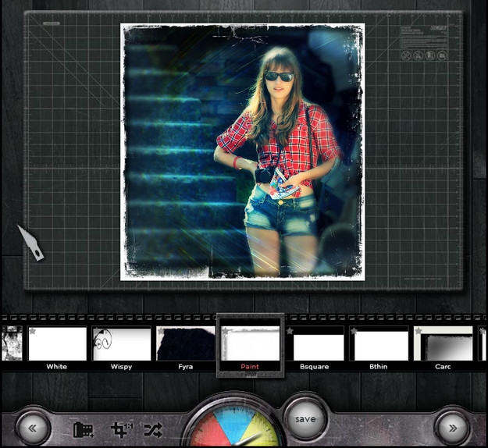
Task: Toggle the 1:1 crop icon
Action: click(121, 429)
